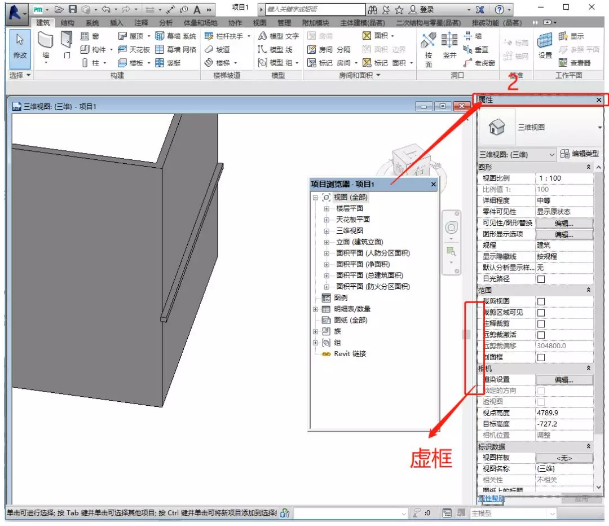Toggle the Annotation Crop (注释裁剪) checkbox
The image size is (609, 526).
pos(541,324)
